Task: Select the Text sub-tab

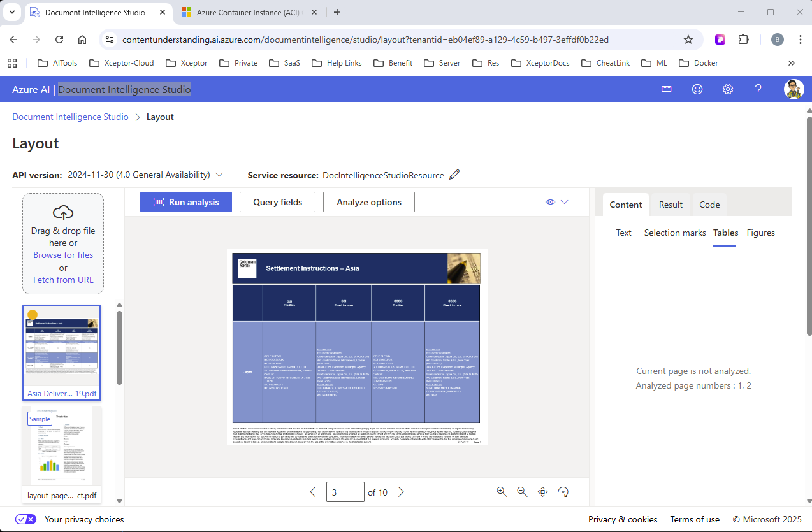Action: (x=623, y=233)
